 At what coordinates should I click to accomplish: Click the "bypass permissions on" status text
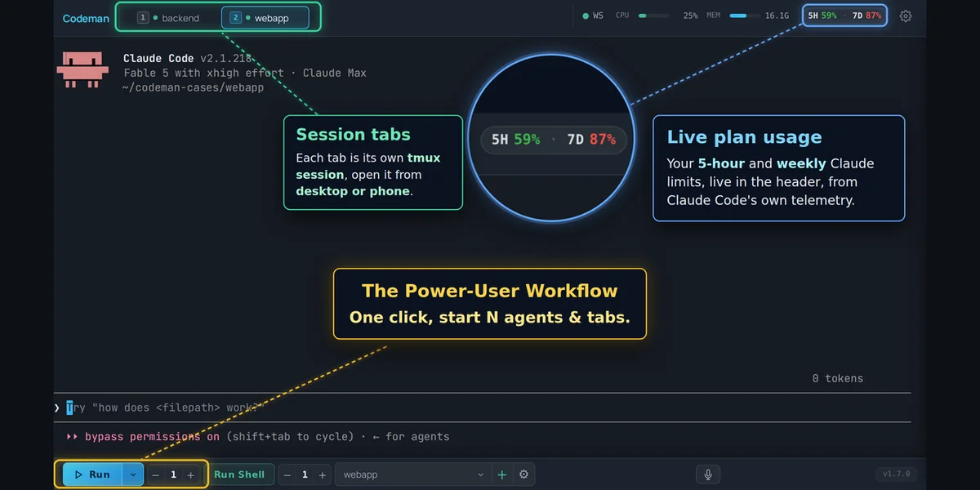tap(152, 436)
